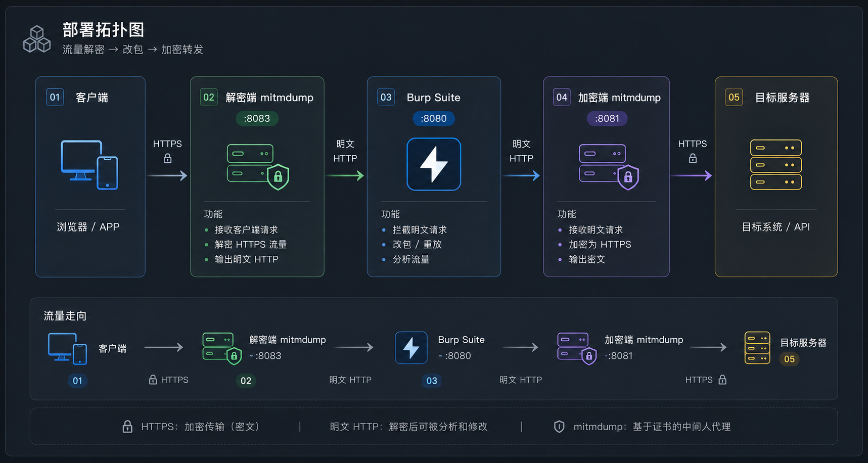Click the lock icon after HTTPS near 流量走向 目标服务器
Viewport: 868px width, 463px height.
(x=722, y=380)
